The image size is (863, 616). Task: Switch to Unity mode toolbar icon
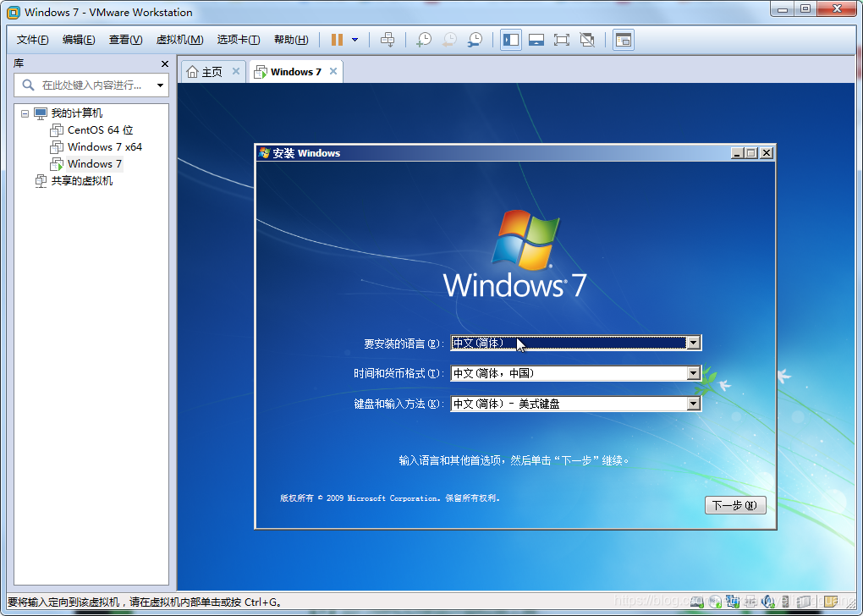587,40
